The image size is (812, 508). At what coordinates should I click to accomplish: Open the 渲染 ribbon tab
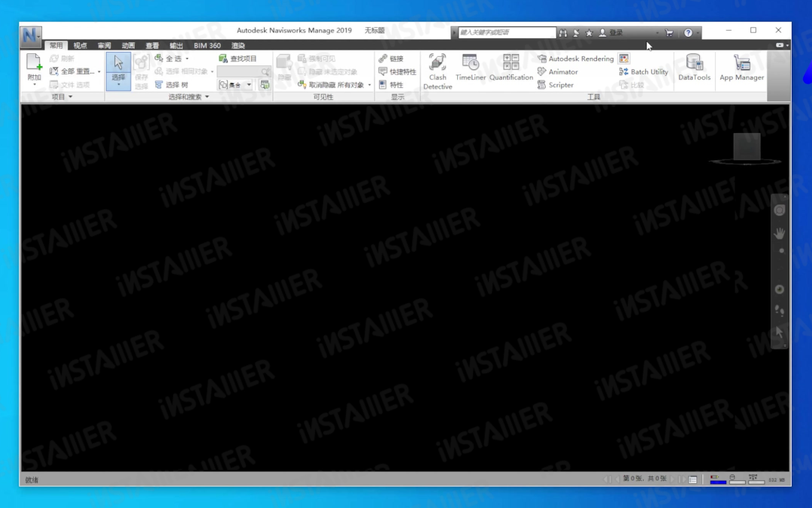coord(238,46)
